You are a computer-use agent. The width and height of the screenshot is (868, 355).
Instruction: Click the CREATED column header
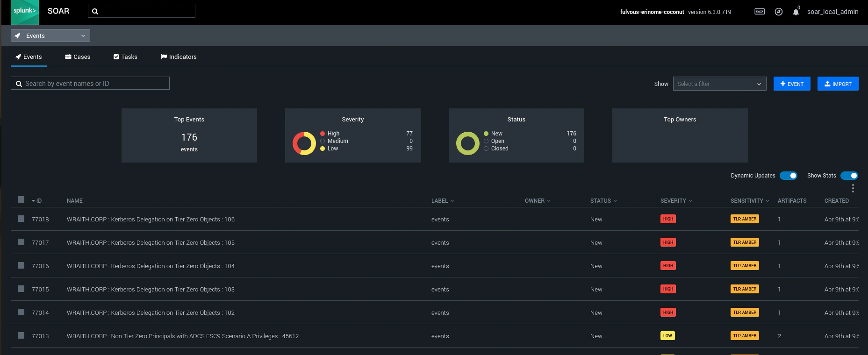tap(836, 201)
